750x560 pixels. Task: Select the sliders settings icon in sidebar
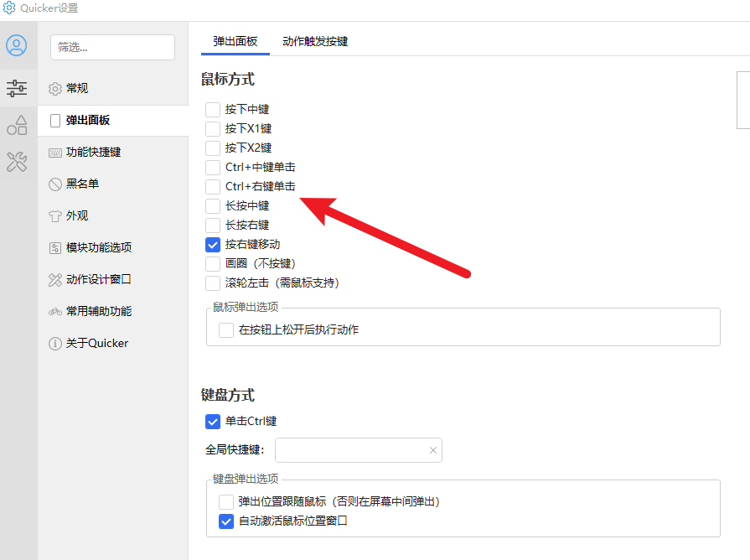pos(17,88)
